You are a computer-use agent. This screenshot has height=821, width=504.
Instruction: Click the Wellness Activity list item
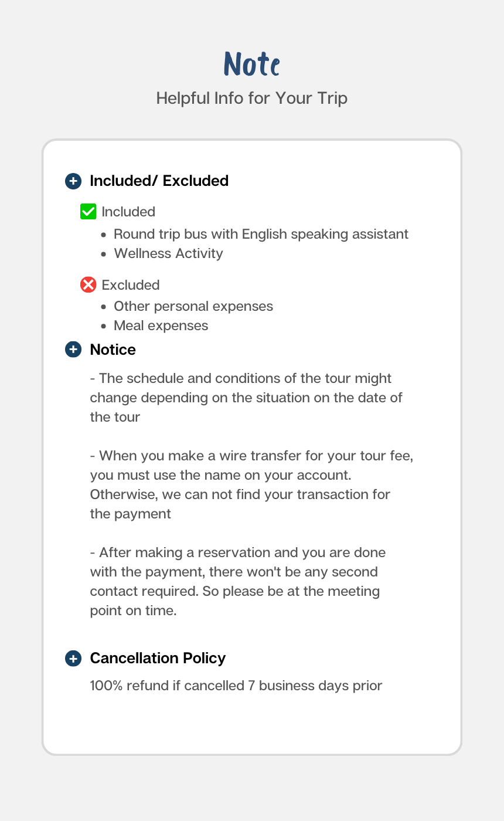(168, 253)
